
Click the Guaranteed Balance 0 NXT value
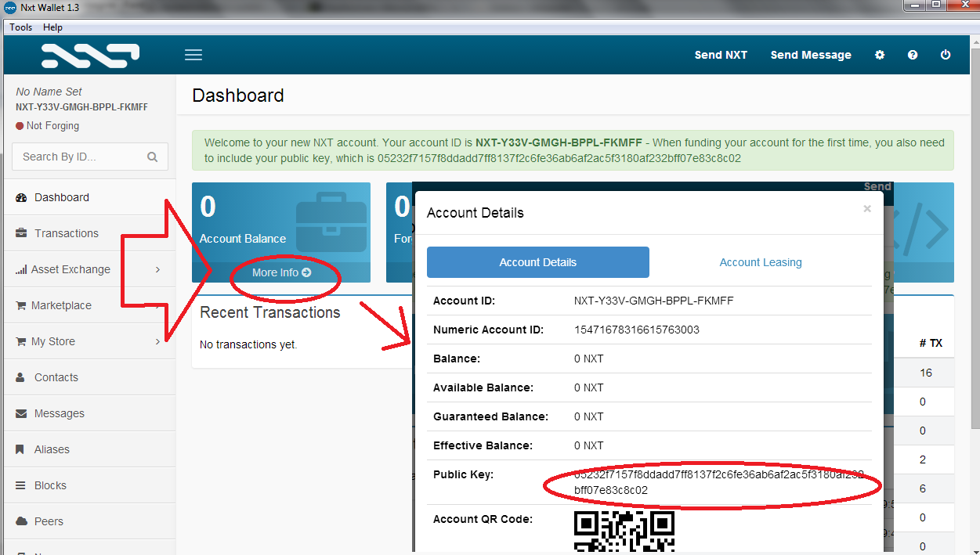tap(589, 416)
